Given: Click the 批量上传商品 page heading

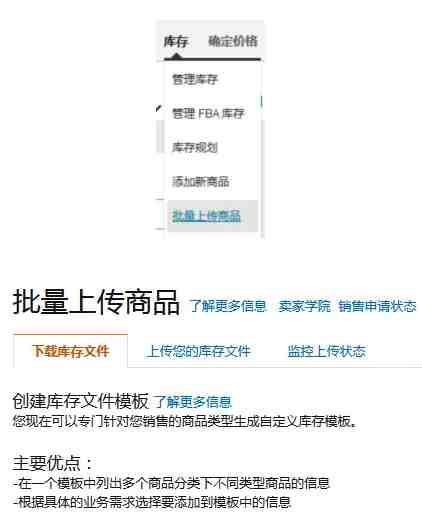Looking at the screenshot, I should pos(96,302).
